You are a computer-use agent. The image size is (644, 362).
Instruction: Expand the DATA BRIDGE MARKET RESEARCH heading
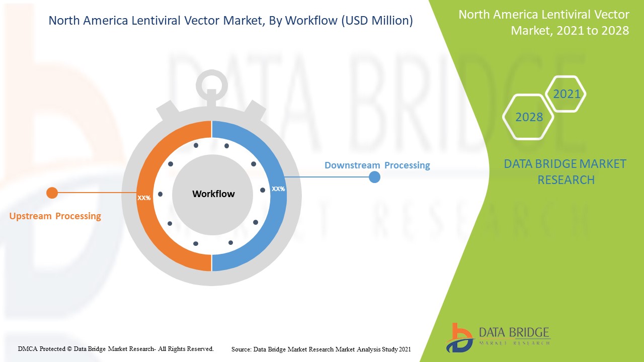click(566, 171)
